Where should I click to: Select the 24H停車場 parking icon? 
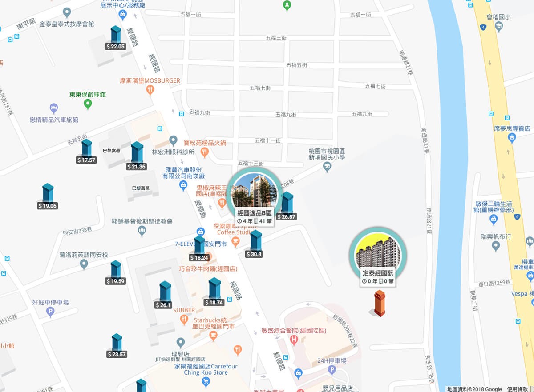pos(332,370)
